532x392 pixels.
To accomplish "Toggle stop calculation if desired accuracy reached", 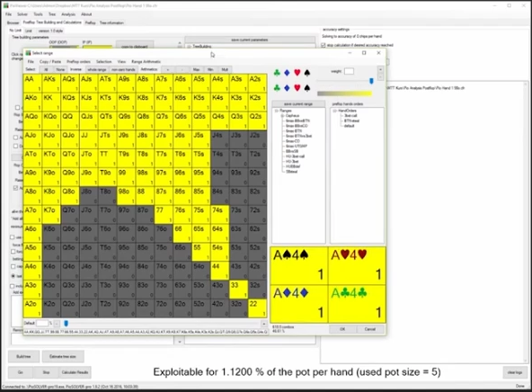I will (323, 45).
